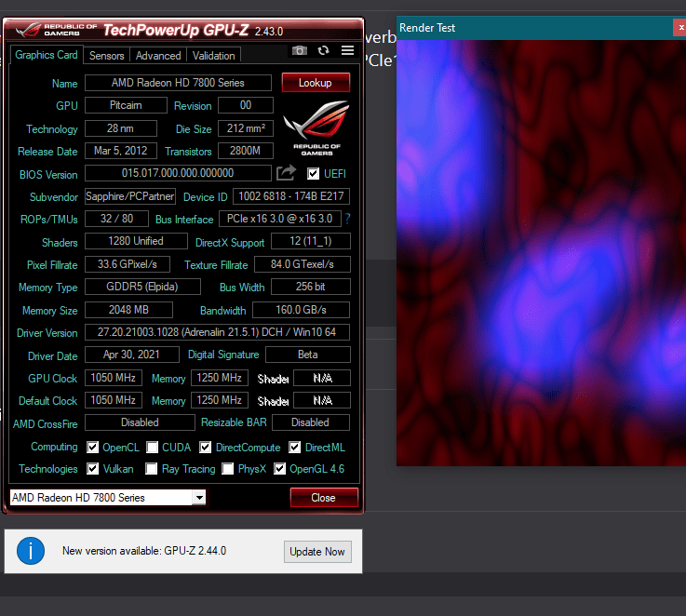Click the Render Test animation canvas
Image resolution: width=686 pixels, height=616 pixels.
(541, 253)
